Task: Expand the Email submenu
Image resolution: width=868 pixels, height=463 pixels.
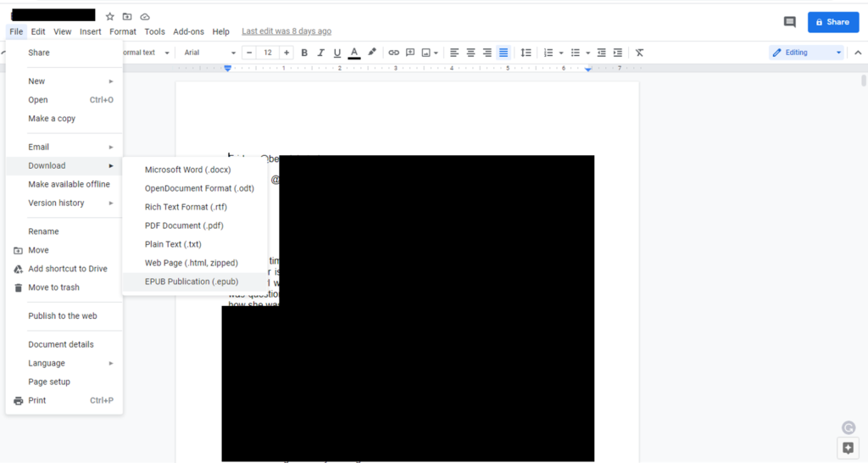Action: [64, 147]
